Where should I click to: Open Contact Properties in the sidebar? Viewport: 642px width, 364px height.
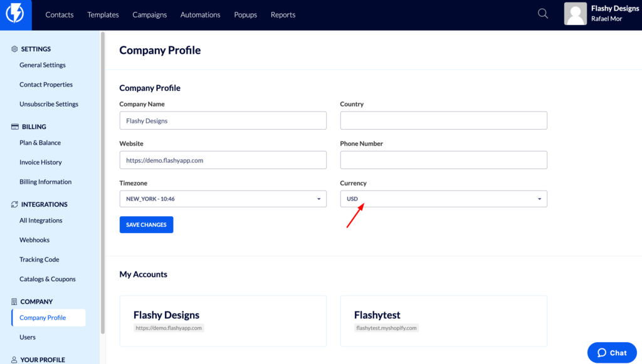[46, 85]
